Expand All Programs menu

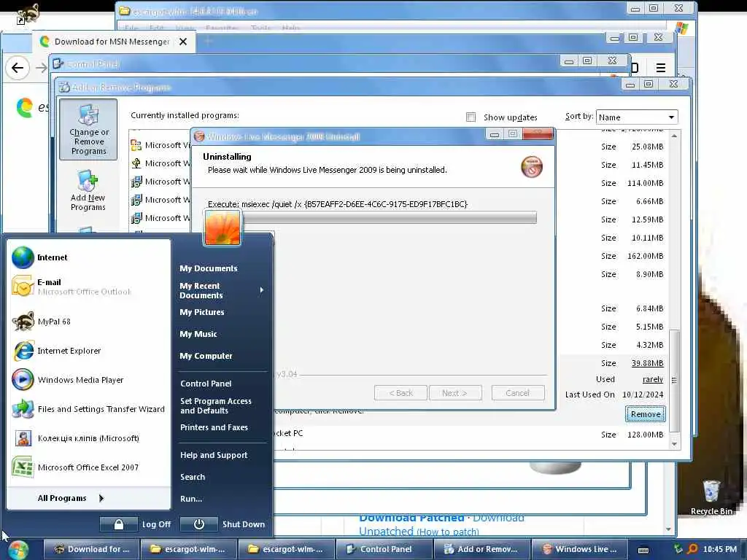[71, 498]
